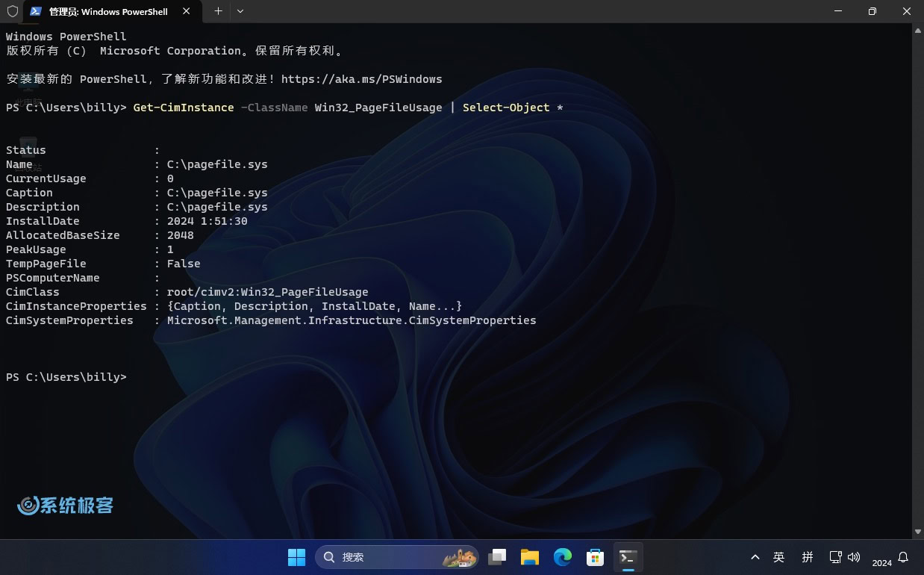Image resolution: width=924 pixels, height=575 pixels.
Task: Click AllocatedBaseSize value 2048
Action: point(181,235)
